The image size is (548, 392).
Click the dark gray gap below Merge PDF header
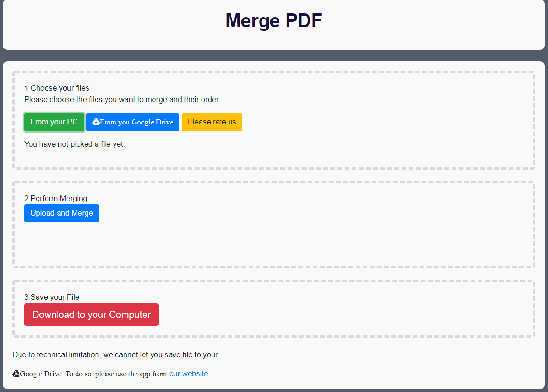[x=274, y=56]
